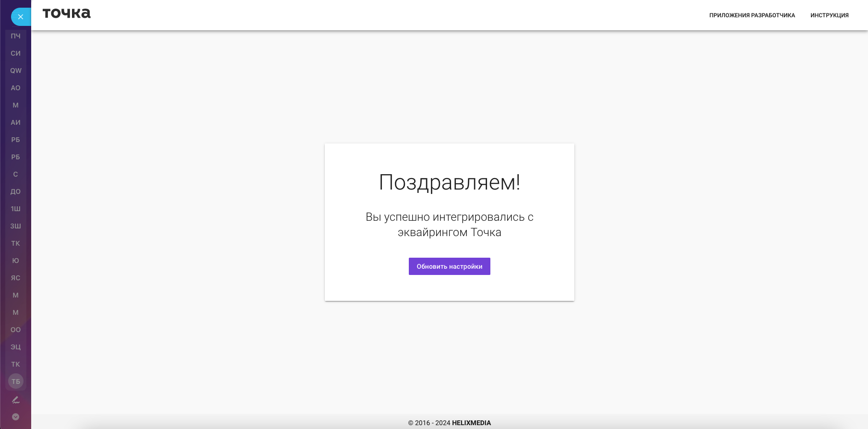Viewport: 868px width, 429px height.
Task: Click the HELIXMEDIA footer text
Action: (471, 423)
